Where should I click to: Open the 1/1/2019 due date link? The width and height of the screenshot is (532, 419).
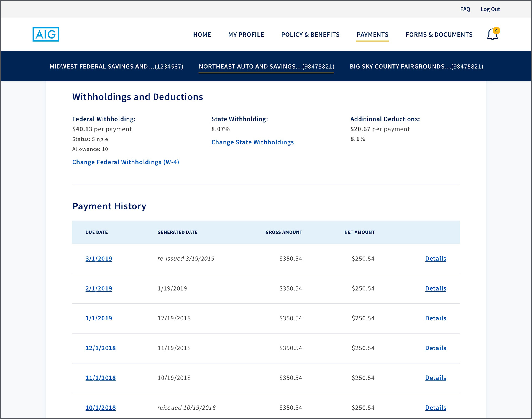point(99,318)
